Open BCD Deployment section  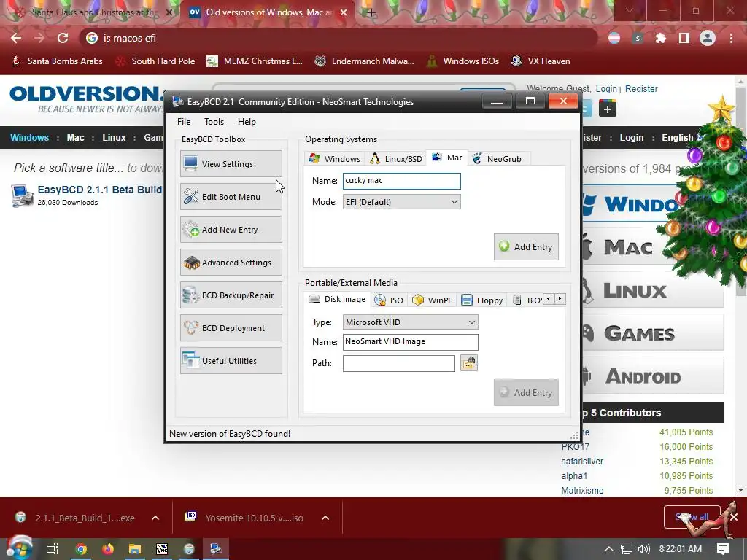tap(231, 328)
